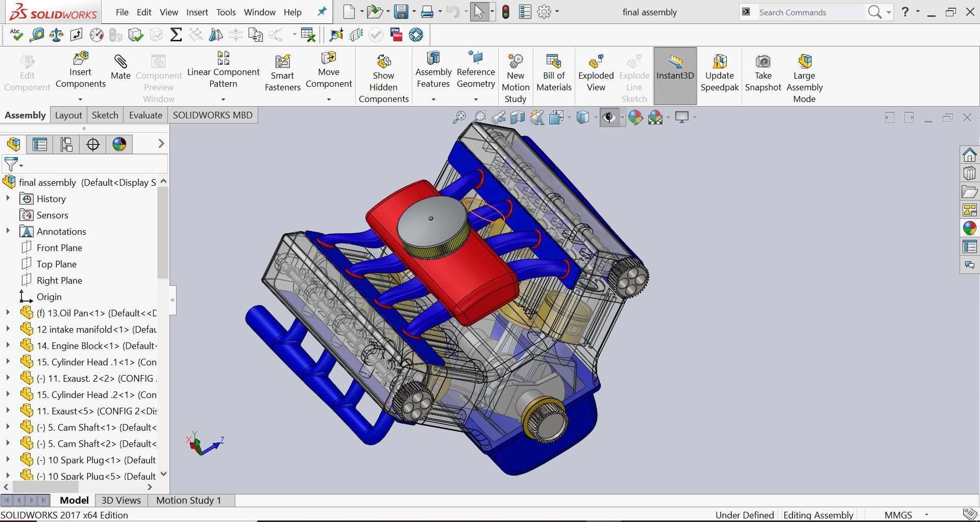
Task: Open the File menu
Action: click(x=122, y=12)
